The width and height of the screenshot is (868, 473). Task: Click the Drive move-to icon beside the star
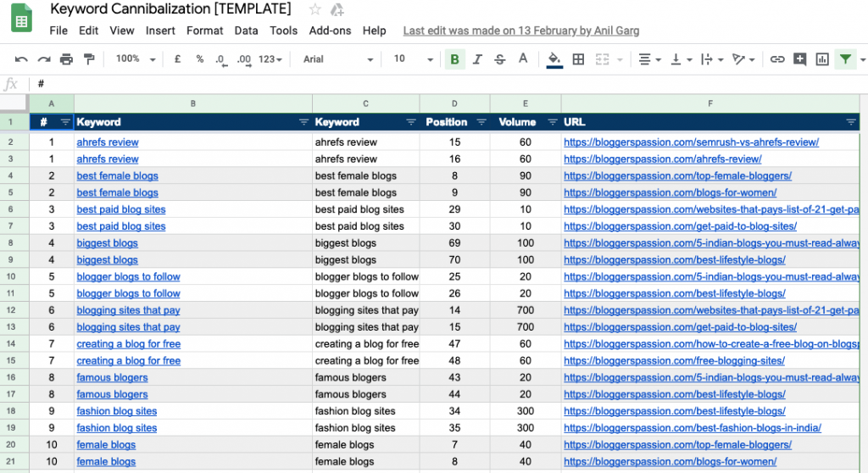tap(337, 9)
